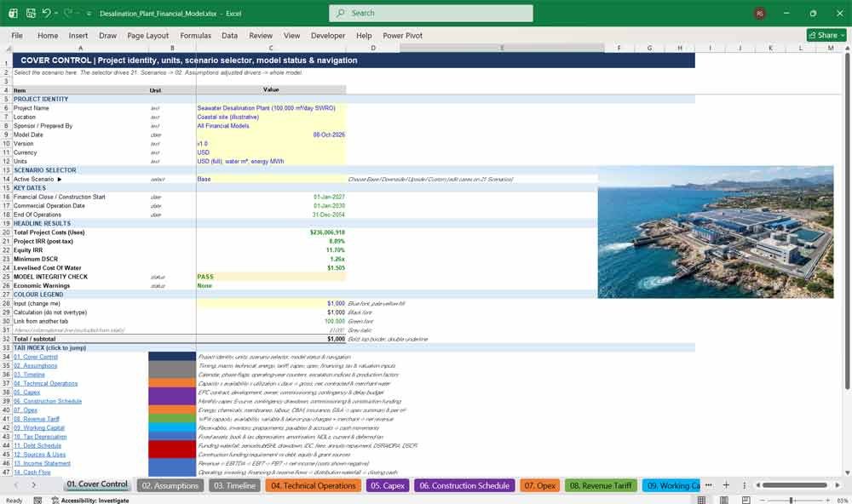Switch to Page Break Preview
This screenshot has height=504, width=852.
(x=746, y=501)
